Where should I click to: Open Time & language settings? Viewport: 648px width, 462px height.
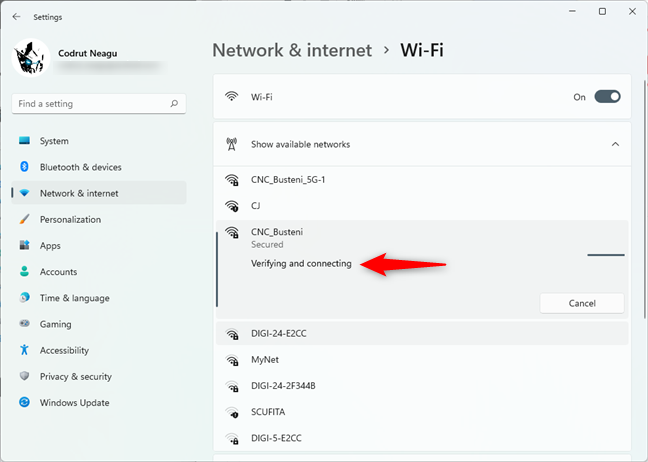pyautogui.click(x=99, y=298)
